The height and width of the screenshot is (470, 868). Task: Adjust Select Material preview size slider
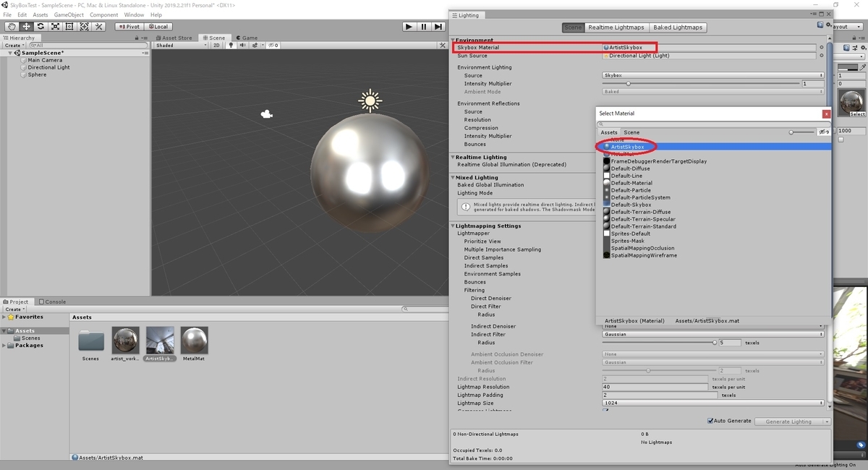tap(801, 132)
